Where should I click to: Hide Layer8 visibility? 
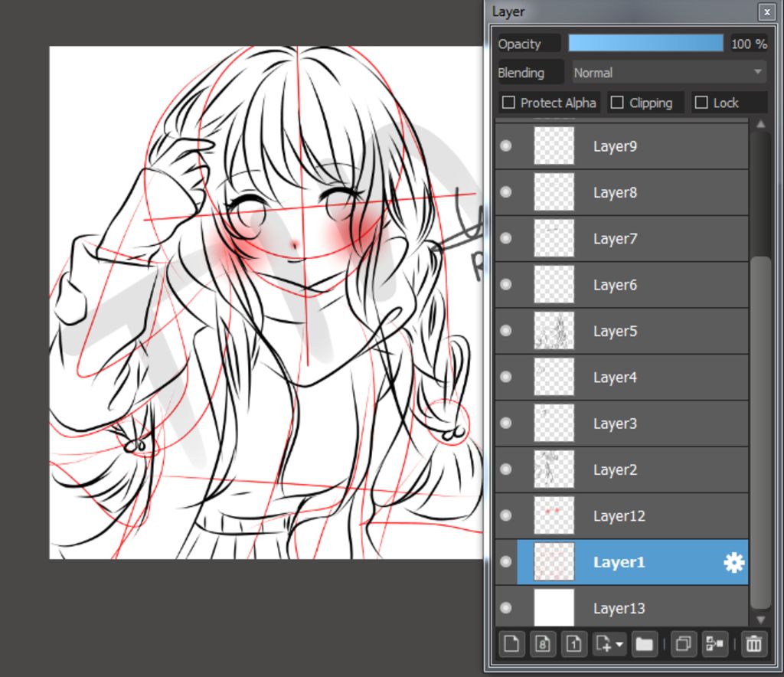pyautogui.click(x=506, y=192)
